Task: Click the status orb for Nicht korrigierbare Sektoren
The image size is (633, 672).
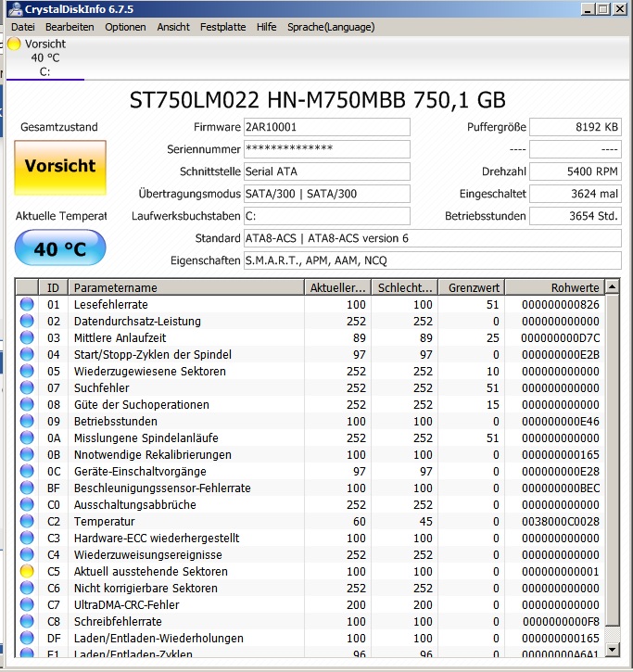Action: point(27,589)
